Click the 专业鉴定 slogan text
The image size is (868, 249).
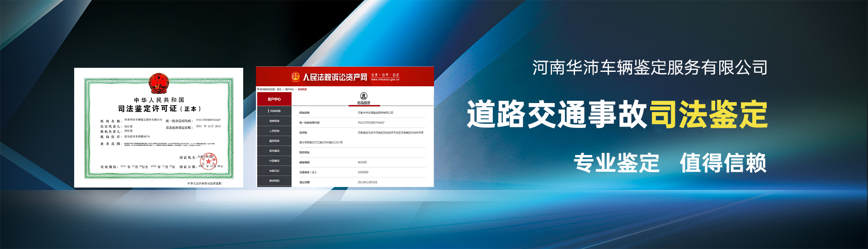coord(617,163)
